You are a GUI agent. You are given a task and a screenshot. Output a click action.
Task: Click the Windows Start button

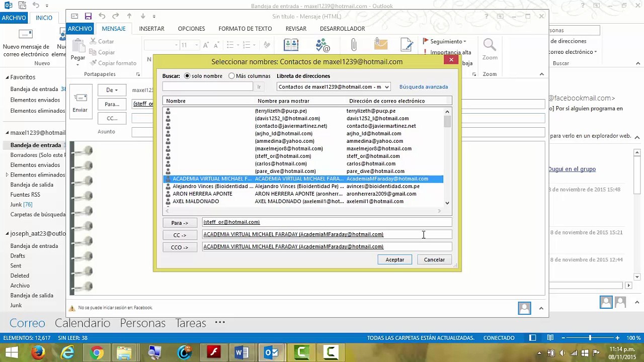pyautogui.click(x=11, y=352)
